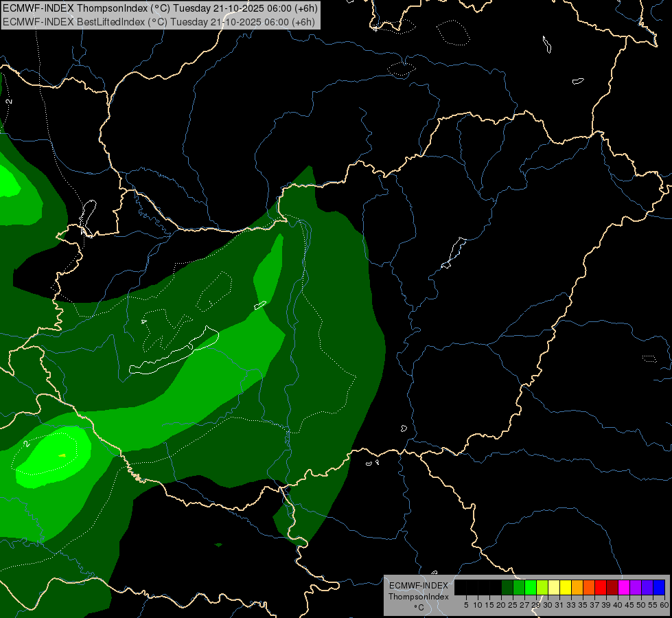This screenshot has height=618, width=672.
Task: Select the orange 33-35 legend swatch
Action: point(578,587)
